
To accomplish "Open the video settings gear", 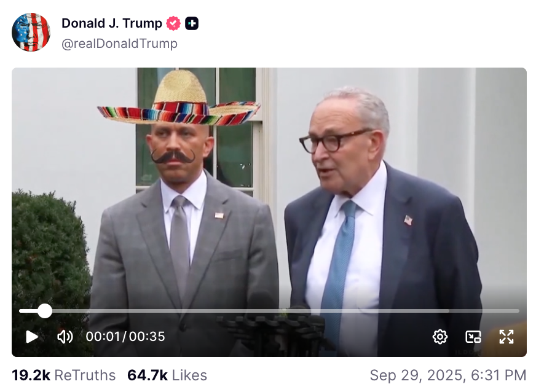I will [439, 337].
